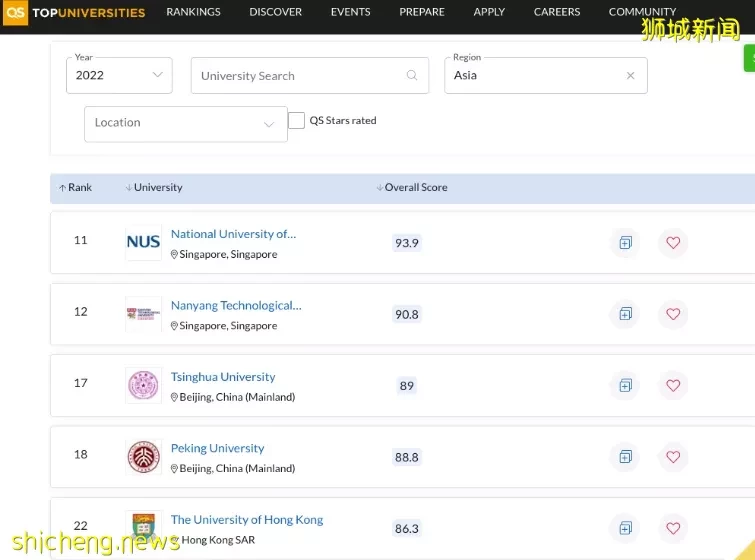Click the 90.8 overall score value
This screenshot has width=755, height=560.
click(407, 314)
